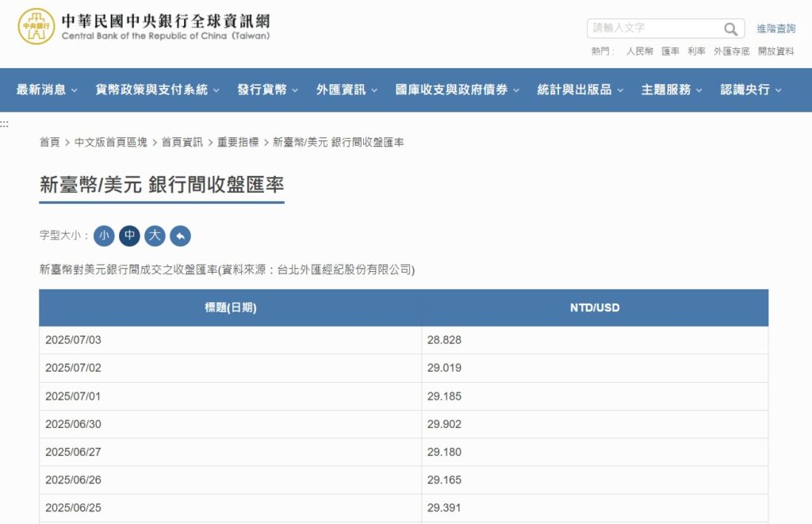Screen dimensions: 812x524
Task: Click the 人民幣 hot keyword link
Action: coord(640,52)
